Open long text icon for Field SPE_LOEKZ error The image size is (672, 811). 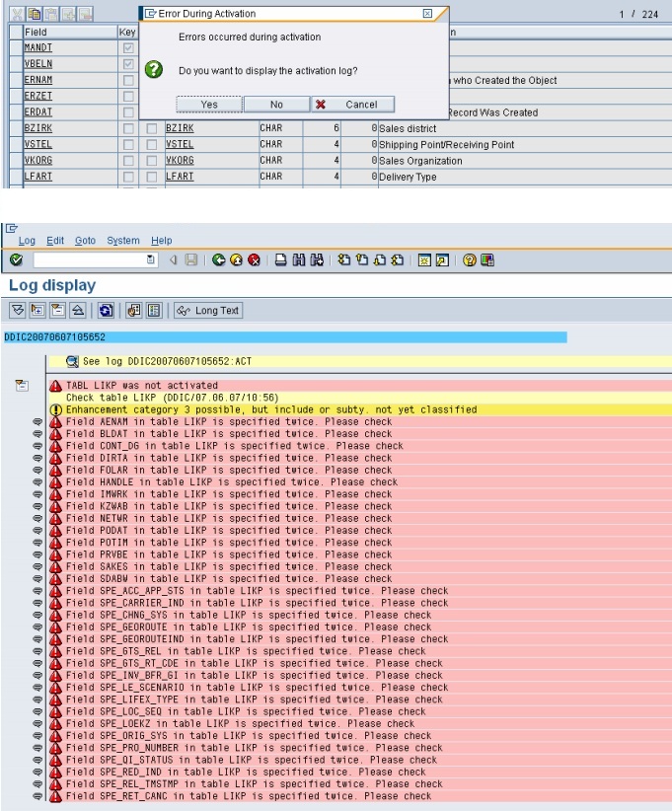[x=37, y=723]
